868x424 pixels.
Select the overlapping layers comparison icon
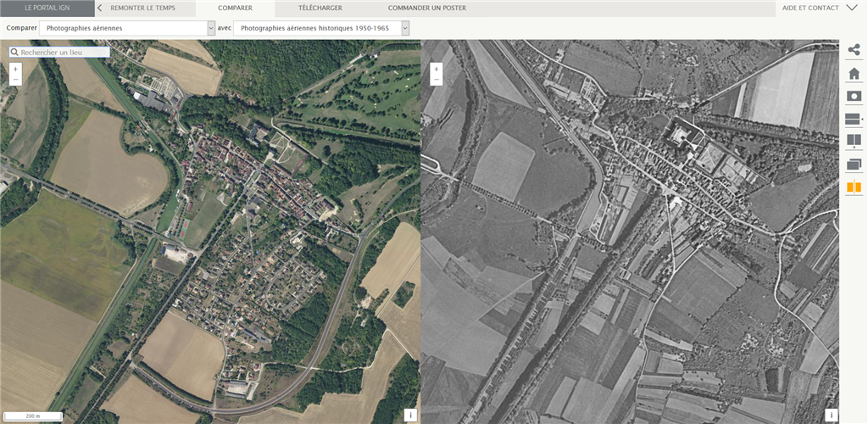(854, 165)
